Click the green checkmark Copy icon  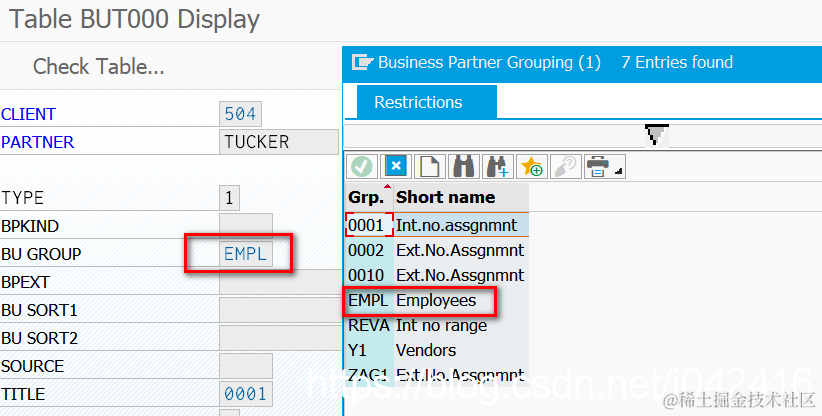pyautogui.click(x=362, y=167)
